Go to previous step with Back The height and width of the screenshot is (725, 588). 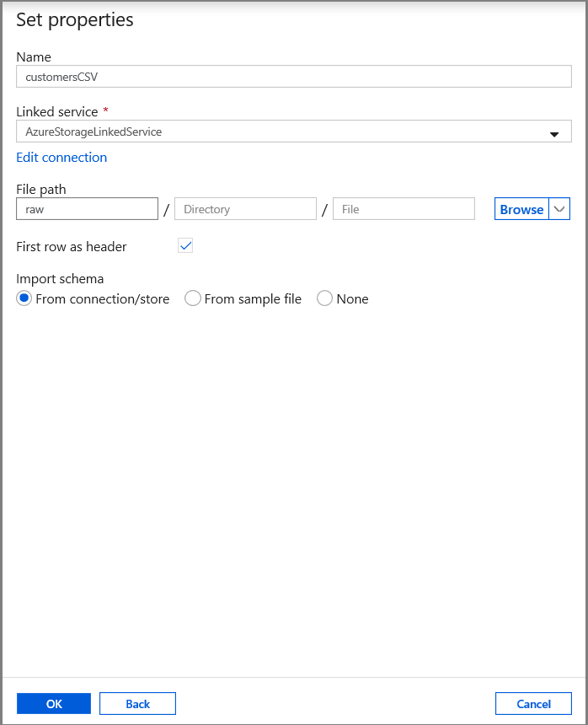137,704
